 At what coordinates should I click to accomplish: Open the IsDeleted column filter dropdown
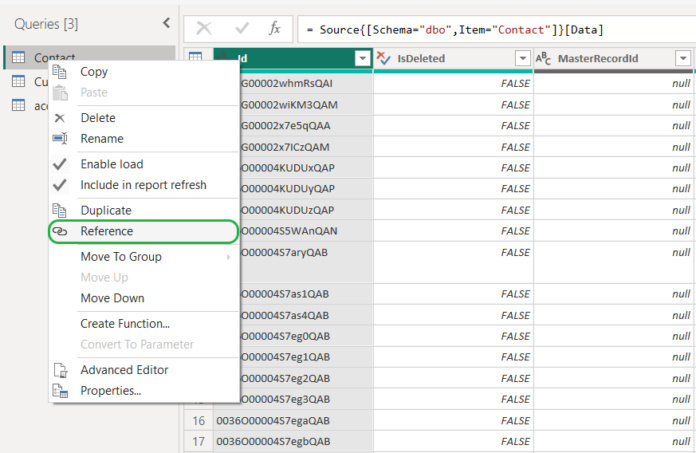522,59
